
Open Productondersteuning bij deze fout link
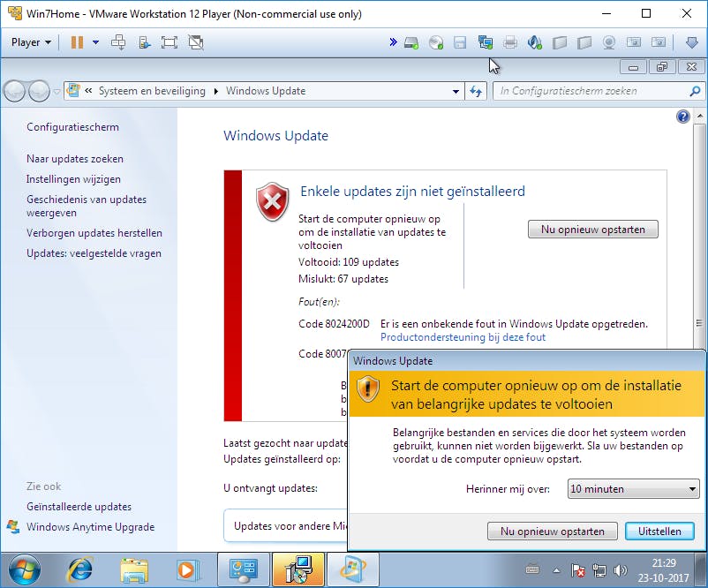click(x=463, y=337)
